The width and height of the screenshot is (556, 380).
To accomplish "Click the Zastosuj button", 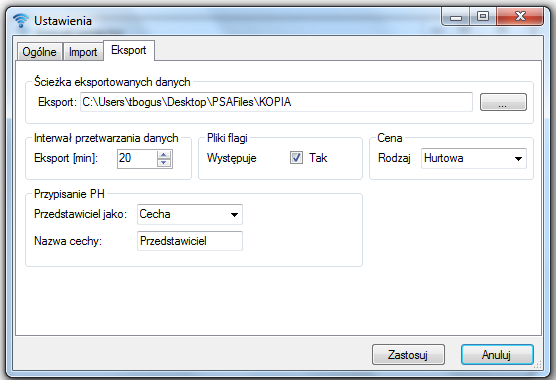I will (x=408, y=354).
